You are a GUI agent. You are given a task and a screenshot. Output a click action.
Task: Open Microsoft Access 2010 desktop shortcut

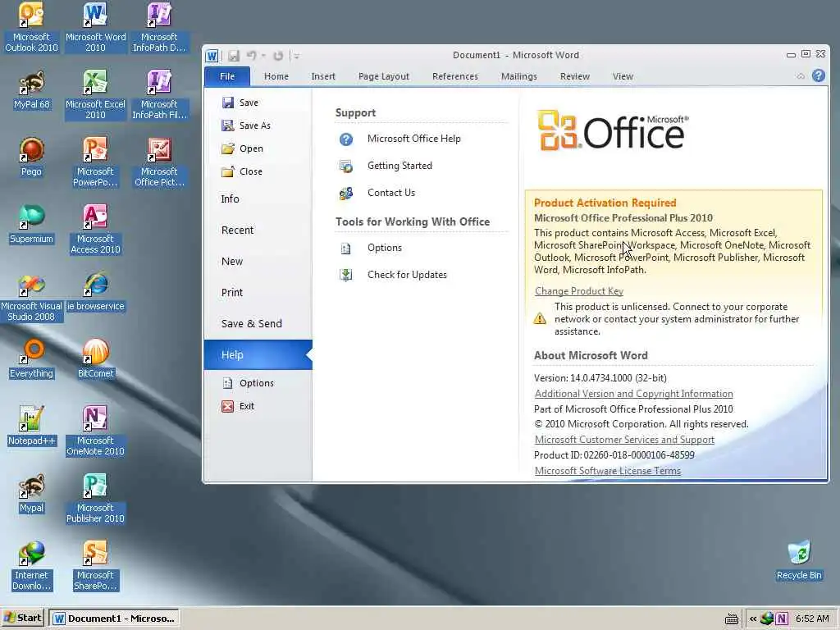(95, 230)
